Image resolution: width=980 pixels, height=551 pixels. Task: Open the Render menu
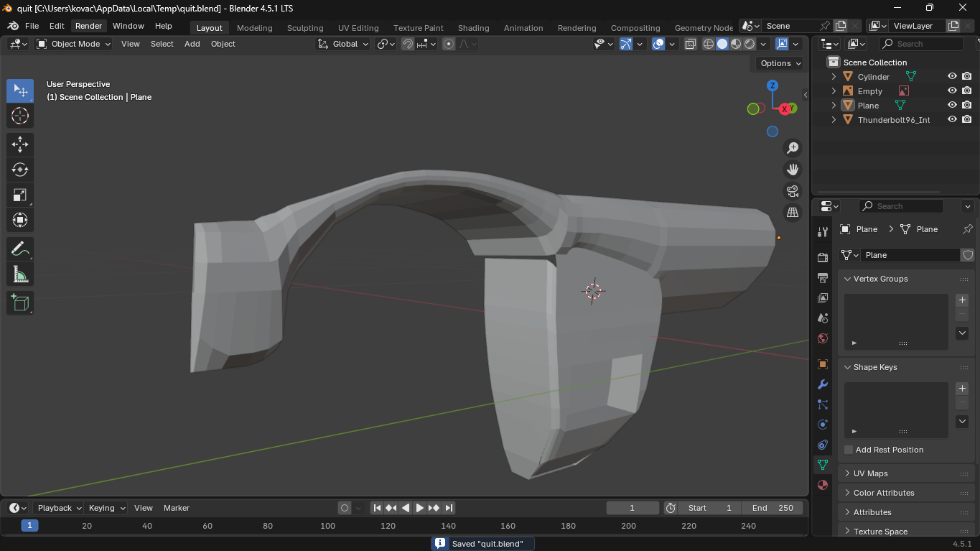89,26
